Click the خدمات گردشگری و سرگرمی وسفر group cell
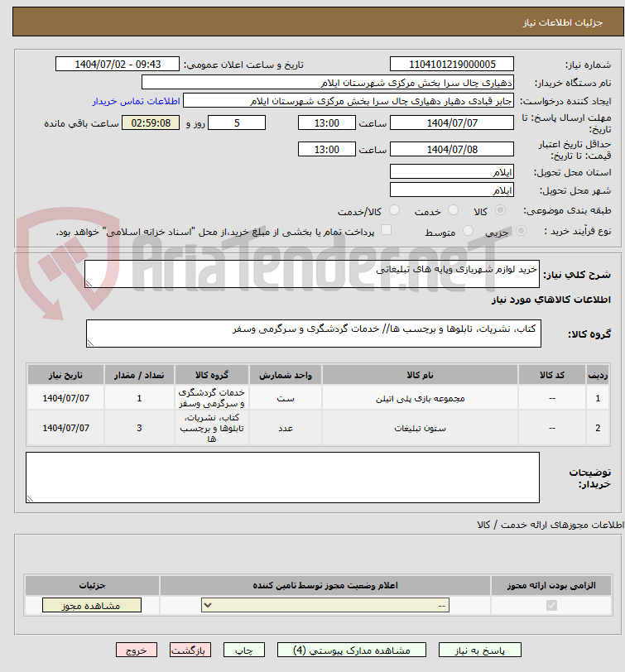The width and height of the screenshot is (625, 672). tap(212, 398)
